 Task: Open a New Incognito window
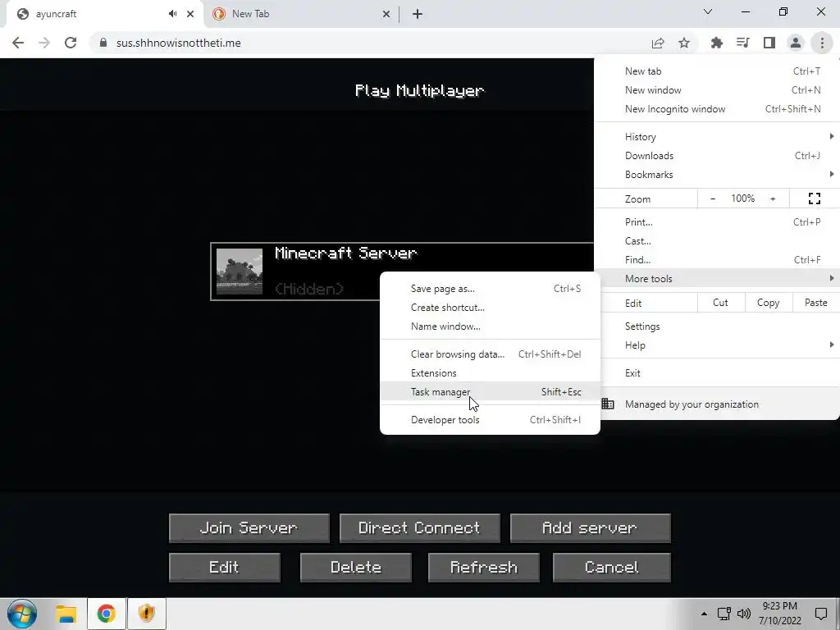(x=717, y=109)
